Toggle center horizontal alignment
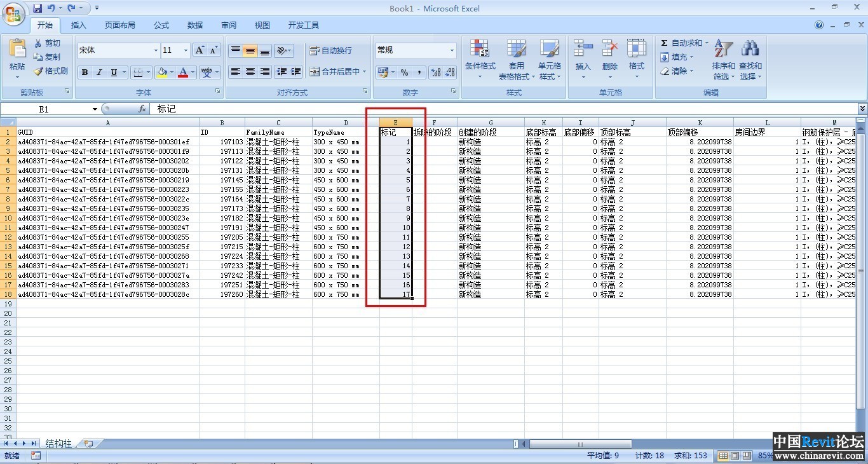868x464 pixels. click(x=250, y=72)
